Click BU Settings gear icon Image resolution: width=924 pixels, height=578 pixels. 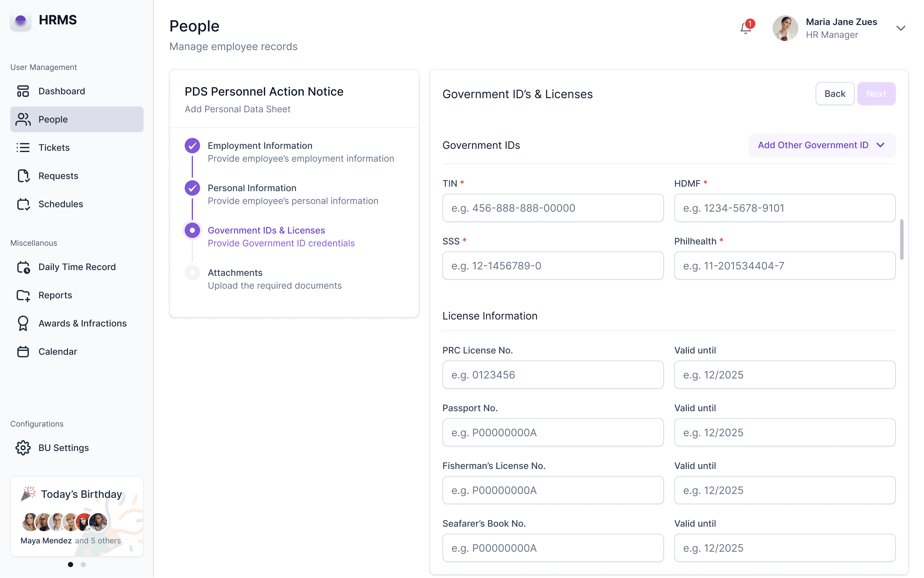click(x=23, y=448)
